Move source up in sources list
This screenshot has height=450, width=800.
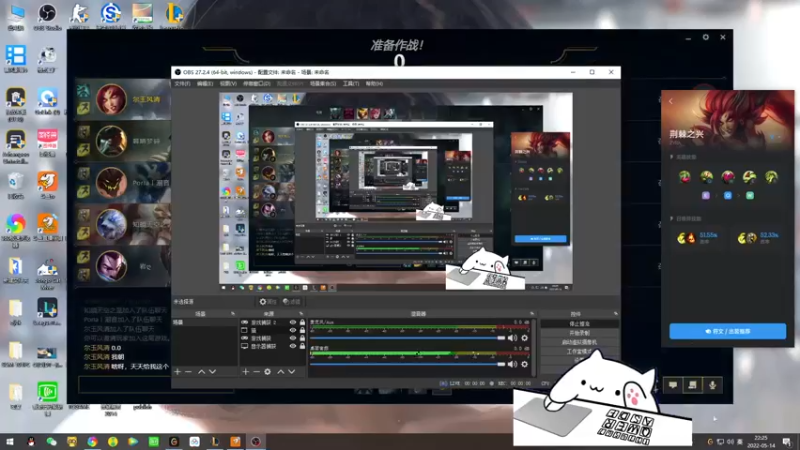[x=281, y=372]
